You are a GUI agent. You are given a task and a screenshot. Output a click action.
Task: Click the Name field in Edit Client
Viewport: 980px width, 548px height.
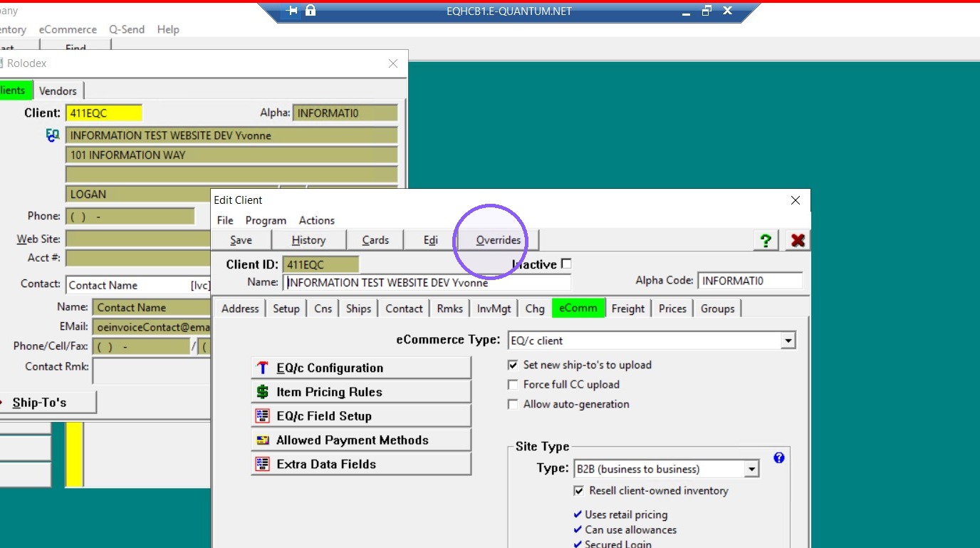[427, 283]
